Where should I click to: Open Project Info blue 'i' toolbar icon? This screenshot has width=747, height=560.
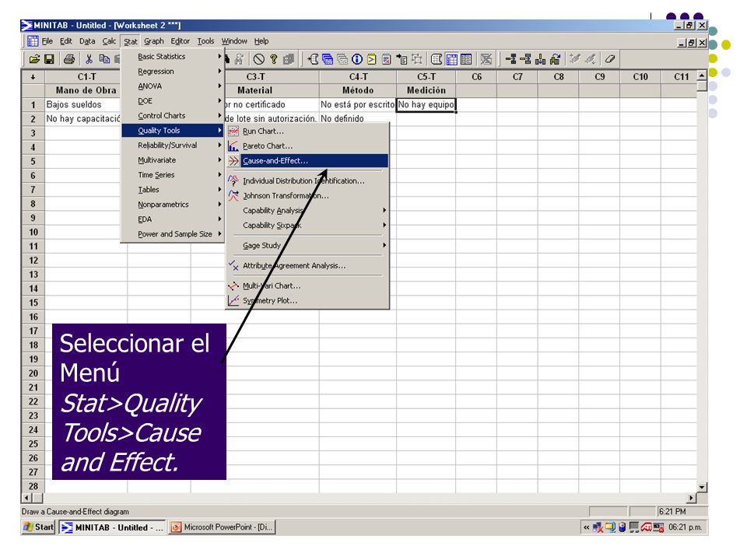(x=357, y=59)
